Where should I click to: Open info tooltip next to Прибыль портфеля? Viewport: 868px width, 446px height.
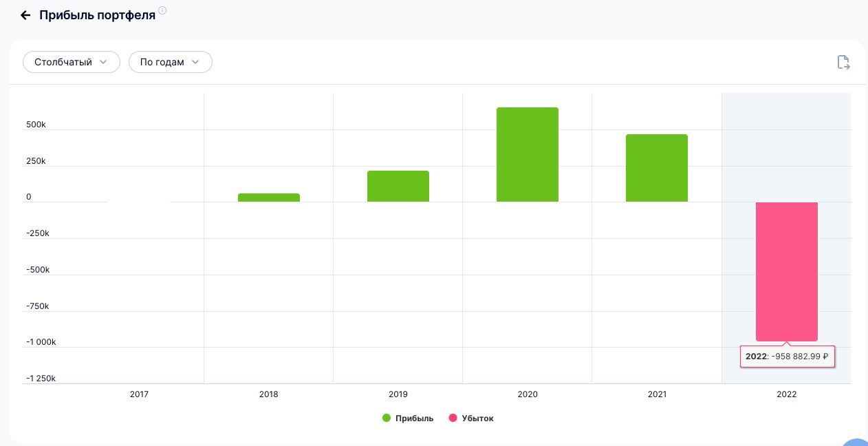162,10
